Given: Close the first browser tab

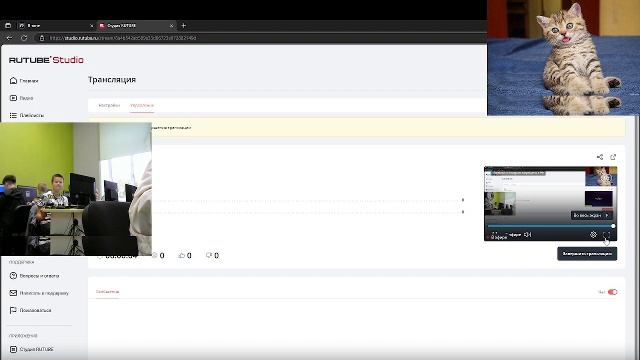Looking at the screenshot, I should click(x=91, y=26).
